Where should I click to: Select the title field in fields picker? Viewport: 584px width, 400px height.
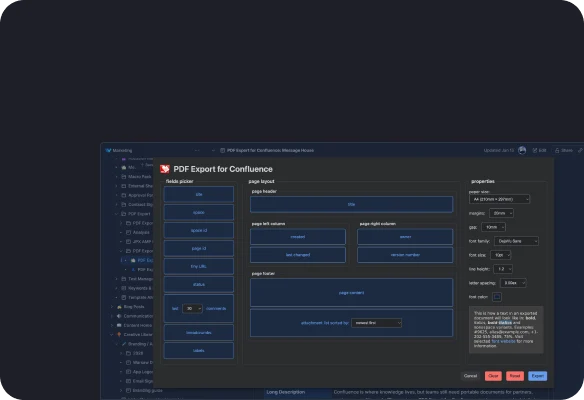(x=199, y=194)
